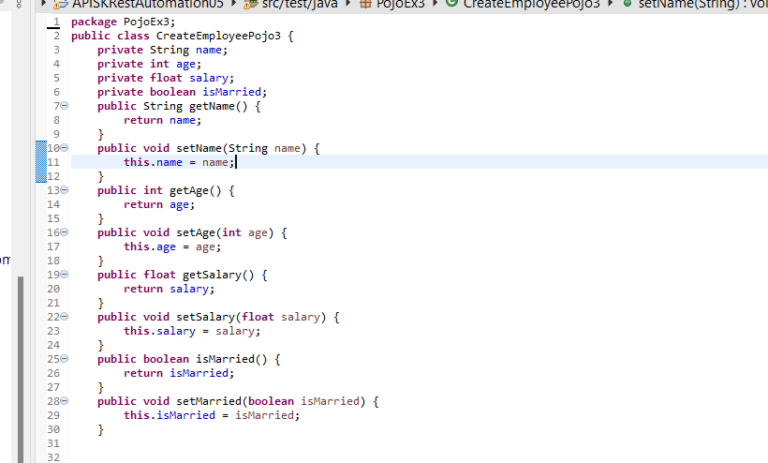Collapse the getSalary() method at line 19
This screenshot has height=463, width=768.
pyautogui.click(x=65, y=274)
